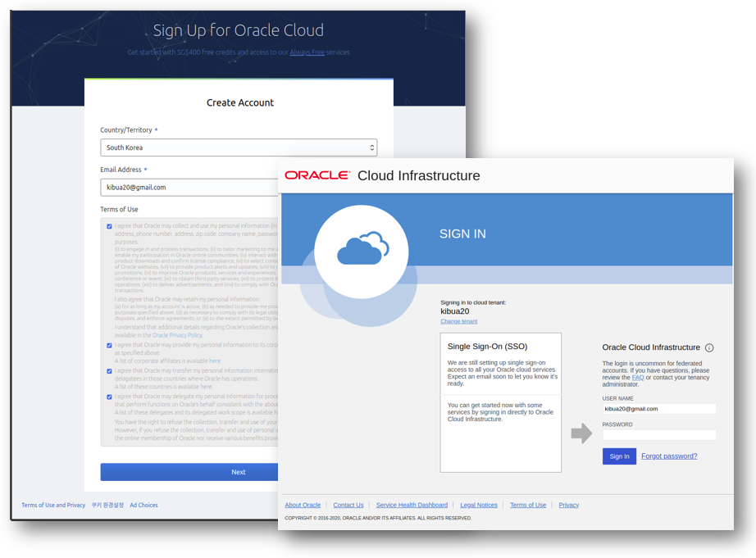Click the Change tenant link
The image size is (756, 558).
[458, 321]
